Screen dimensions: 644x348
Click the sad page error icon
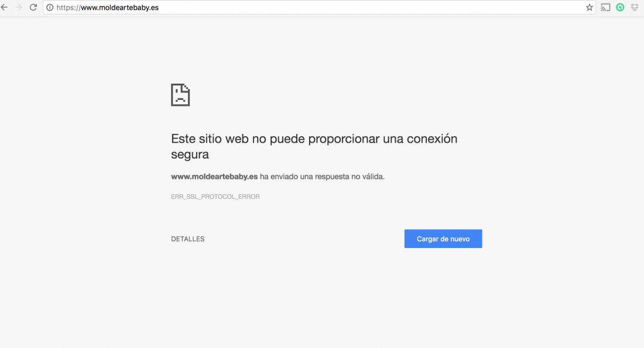click(180, 95)
